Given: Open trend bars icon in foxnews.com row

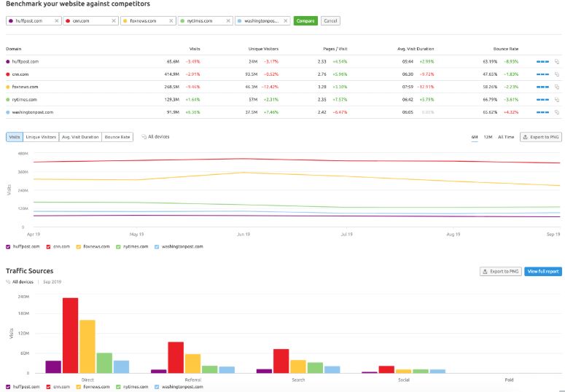Looking at the screenshot, I should pos(542,87).
